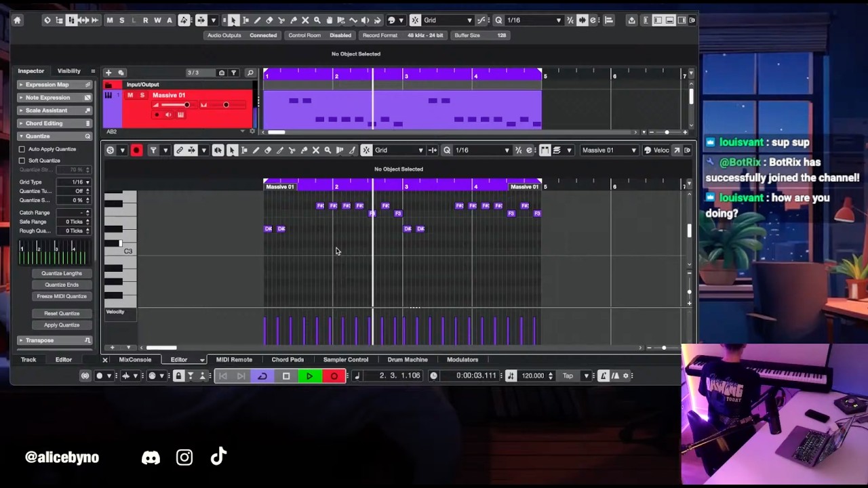This screenshot has height=488, width=868.
Task: Expand the Scale Assistant inspector section
Action: [x=54, y=110]
